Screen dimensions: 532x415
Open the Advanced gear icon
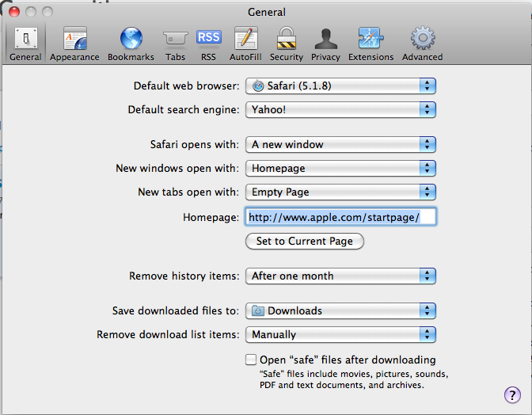coord(423,38)
